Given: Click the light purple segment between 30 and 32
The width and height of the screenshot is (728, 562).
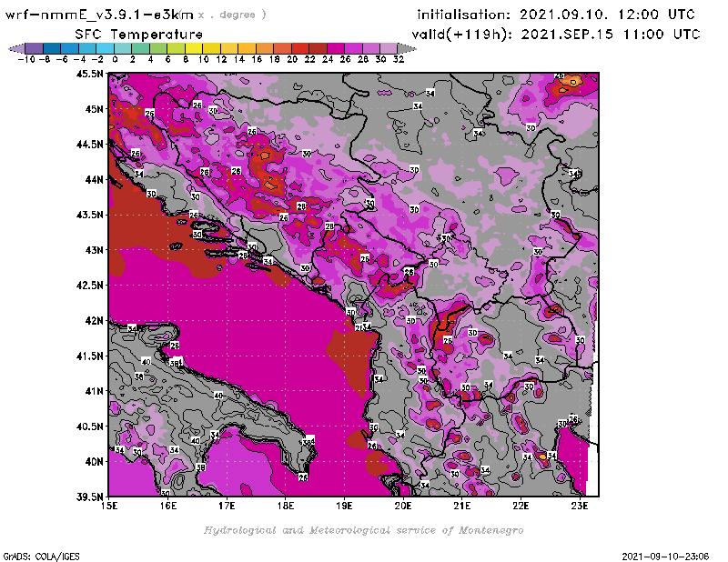Looking at the screenshot, I should pyautogui.click(x=389, y=48).
